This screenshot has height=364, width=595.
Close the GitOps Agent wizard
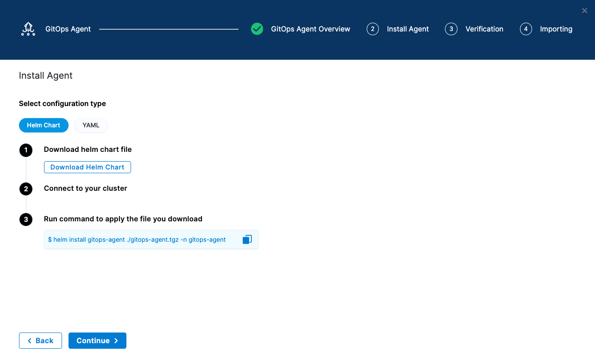pos(584,10)
